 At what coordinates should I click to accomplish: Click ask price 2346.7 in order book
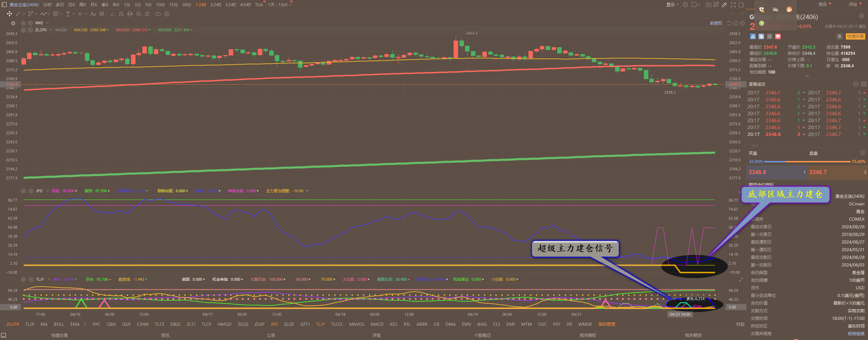818,172
